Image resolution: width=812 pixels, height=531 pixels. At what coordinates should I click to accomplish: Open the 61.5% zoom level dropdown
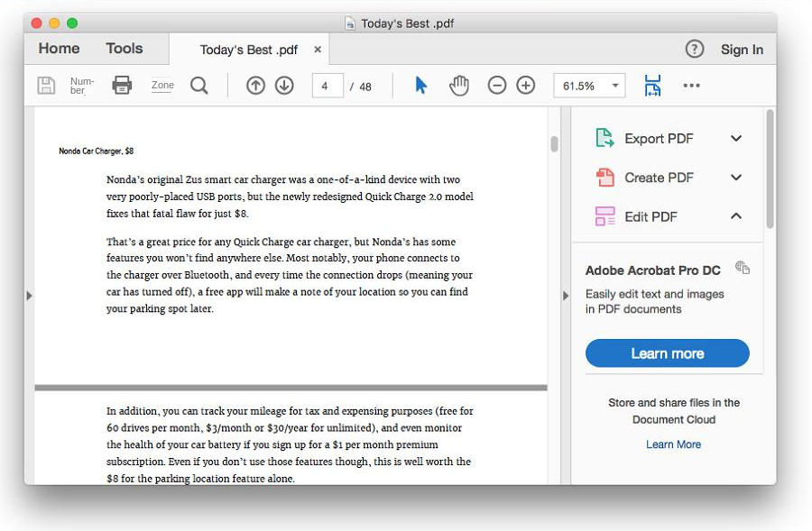coord(589,86)
